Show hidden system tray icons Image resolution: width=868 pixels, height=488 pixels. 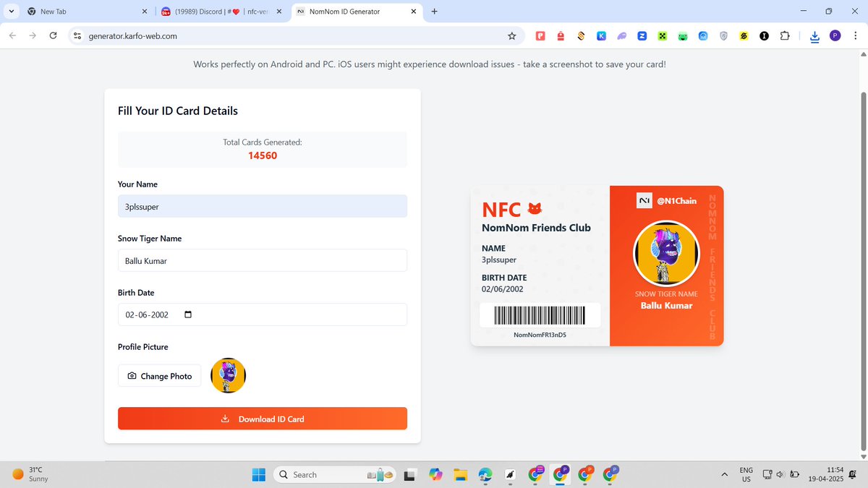pos(725,474)
